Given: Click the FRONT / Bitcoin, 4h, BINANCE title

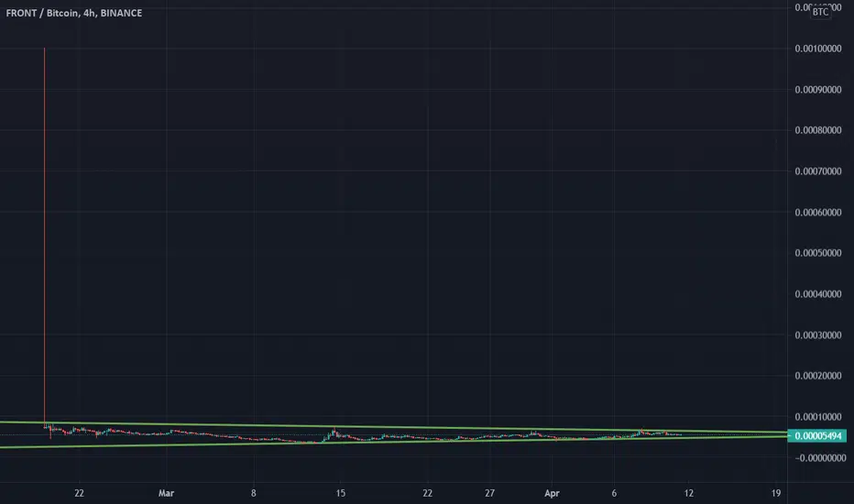Looking at the screenshot, I should [74, 13].
